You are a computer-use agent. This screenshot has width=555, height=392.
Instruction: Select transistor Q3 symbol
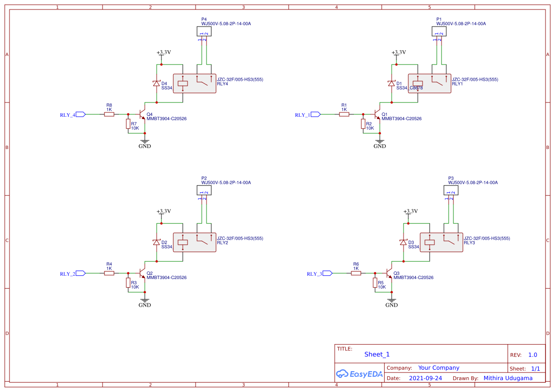388,273
